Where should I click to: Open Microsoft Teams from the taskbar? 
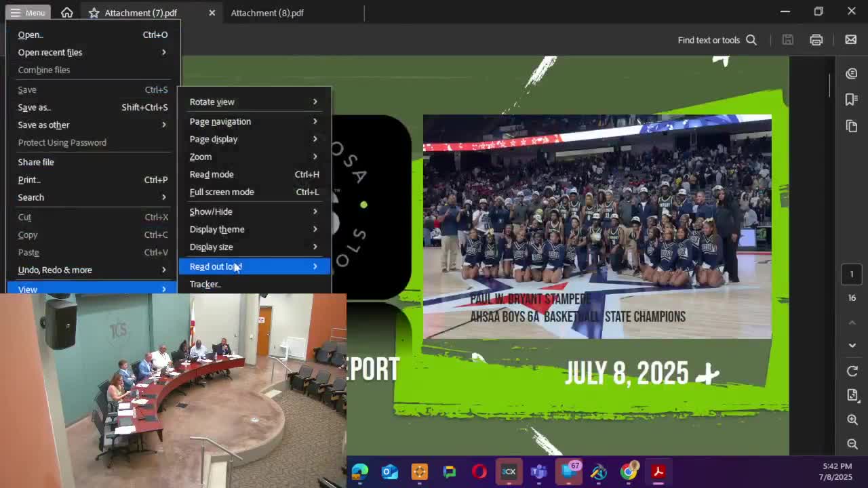pos(538,472)
